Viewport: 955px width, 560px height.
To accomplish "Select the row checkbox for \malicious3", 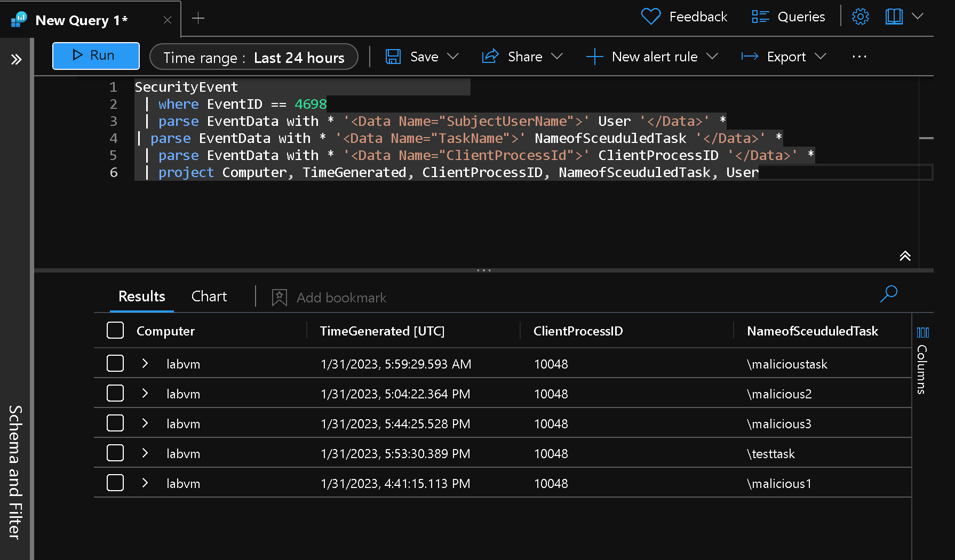I will pyautogui.click(x=115, y=423).
